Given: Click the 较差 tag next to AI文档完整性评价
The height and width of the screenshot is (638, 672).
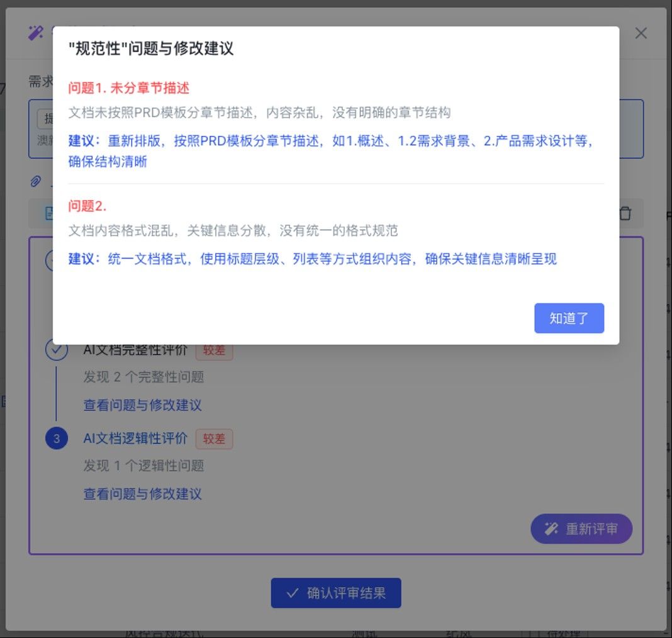Looking at the screenshot, I should click(214, 350).
